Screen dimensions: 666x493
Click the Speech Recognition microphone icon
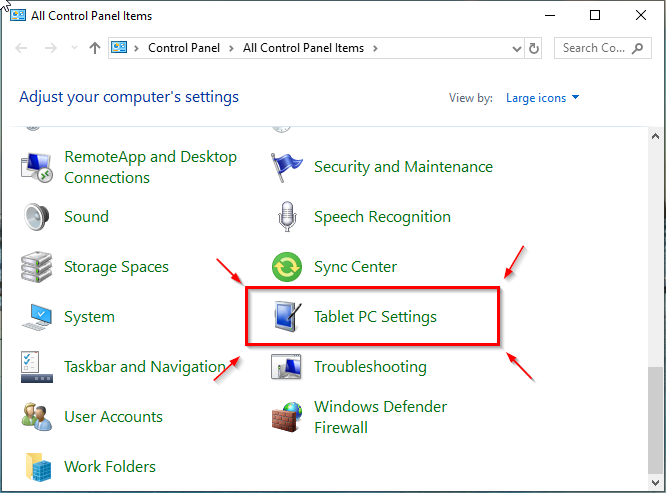click(287, 217)
